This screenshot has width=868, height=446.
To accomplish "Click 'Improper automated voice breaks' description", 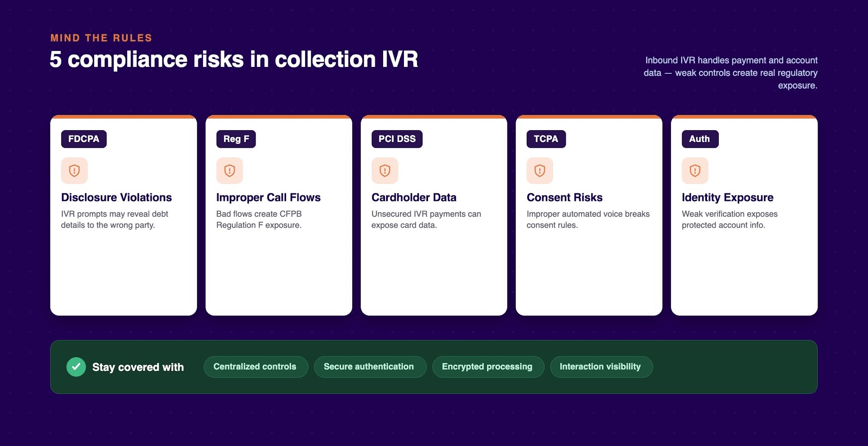I will pos(588,220).
